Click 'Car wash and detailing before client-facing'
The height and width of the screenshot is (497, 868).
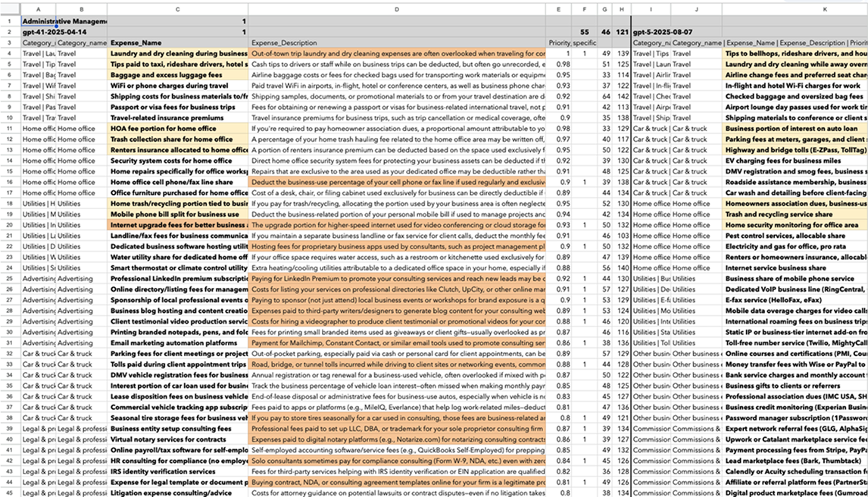point(795,192)
